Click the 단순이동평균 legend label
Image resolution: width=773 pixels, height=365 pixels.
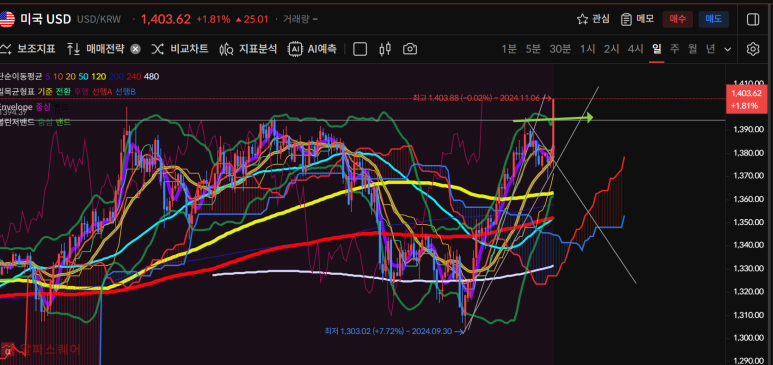pos(21,76)
